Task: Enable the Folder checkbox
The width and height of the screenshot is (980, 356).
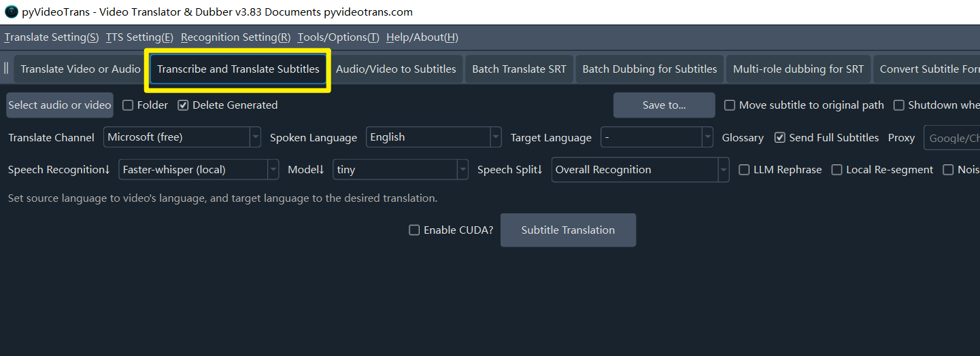Action: click(x=128, y=105)
